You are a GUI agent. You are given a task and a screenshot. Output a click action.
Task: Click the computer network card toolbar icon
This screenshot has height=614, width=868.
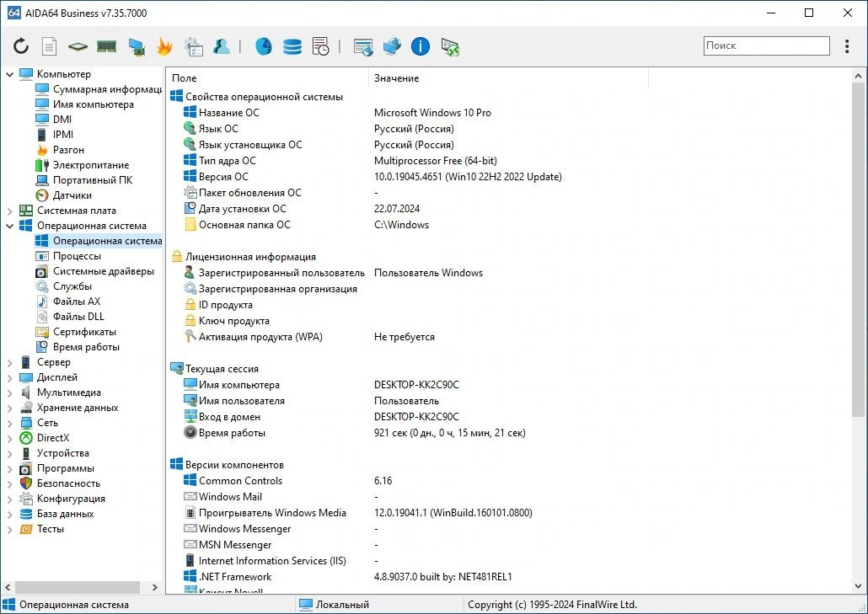[x=137, y=47]
